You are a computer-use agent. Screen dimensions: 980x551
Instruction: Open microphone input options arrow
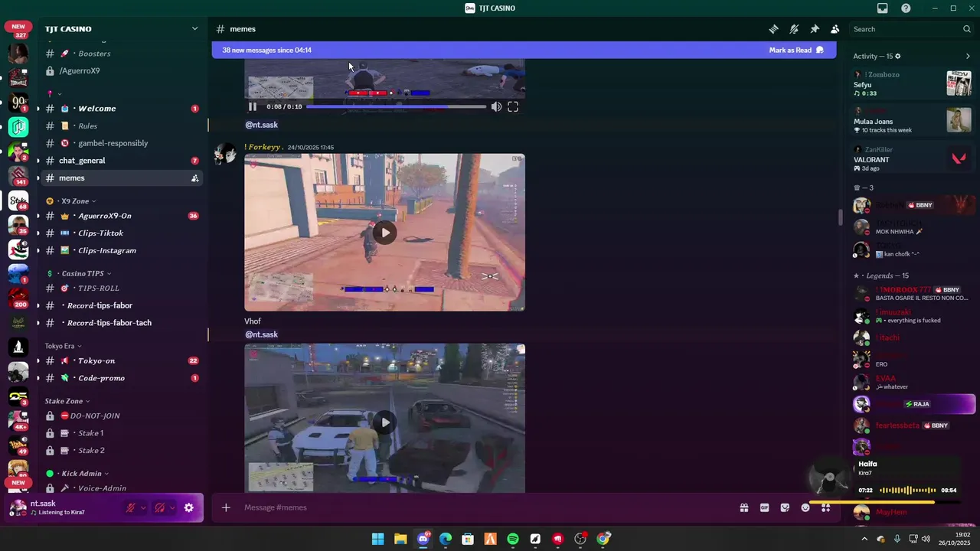143,507
